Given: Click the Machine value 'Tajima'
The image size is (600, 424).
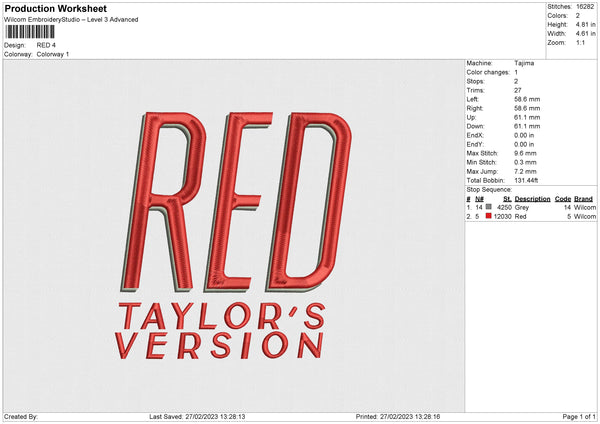Looking at the screenshot, I should pyautogui.click(x=524, y=63).
